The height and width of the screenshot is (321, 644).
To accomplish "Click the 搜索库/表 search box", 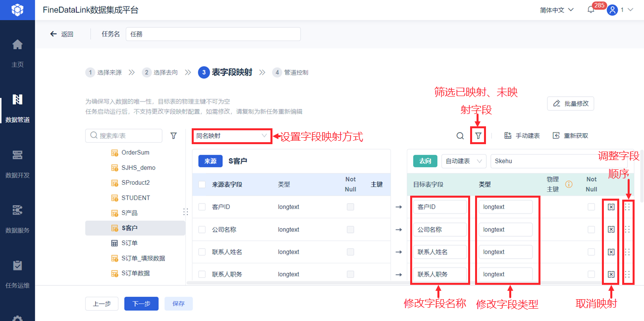I will coord(124,136).
